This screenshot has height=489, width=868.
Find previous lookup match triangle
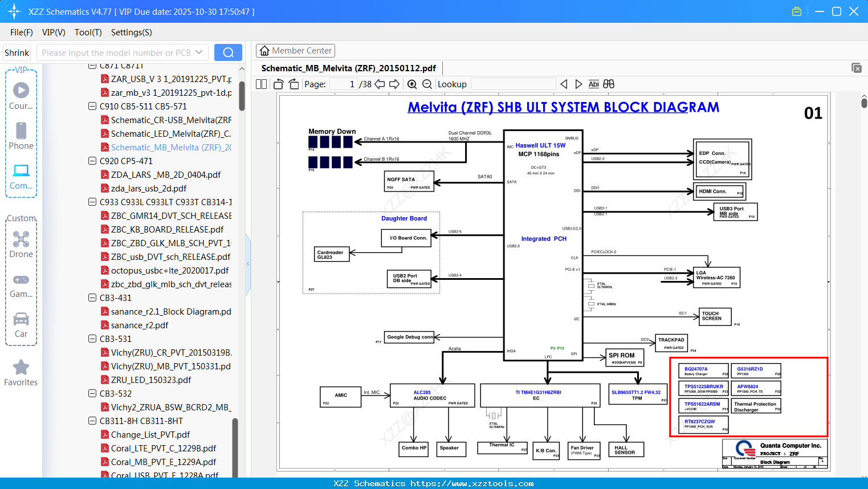(564, 84)
